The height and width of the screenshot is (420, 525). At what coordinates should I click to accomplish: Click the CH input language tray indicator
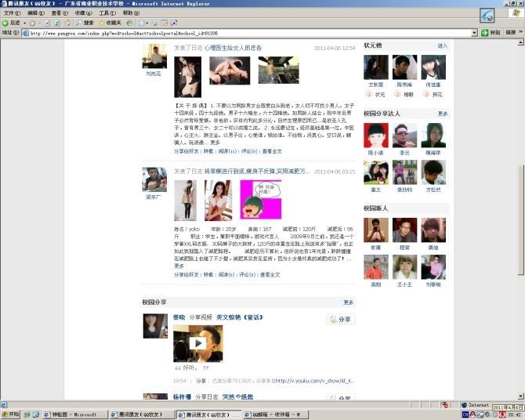[465, 415]
